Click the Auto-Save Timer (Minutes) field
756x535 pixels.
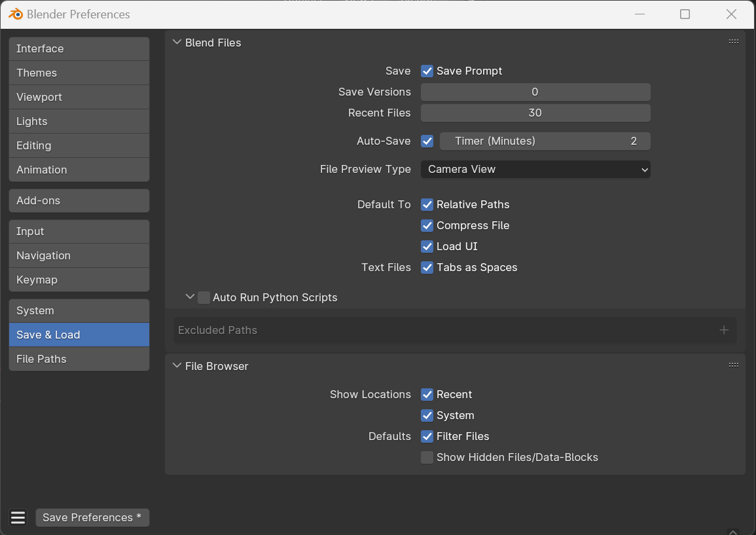(x=545, y=141)
